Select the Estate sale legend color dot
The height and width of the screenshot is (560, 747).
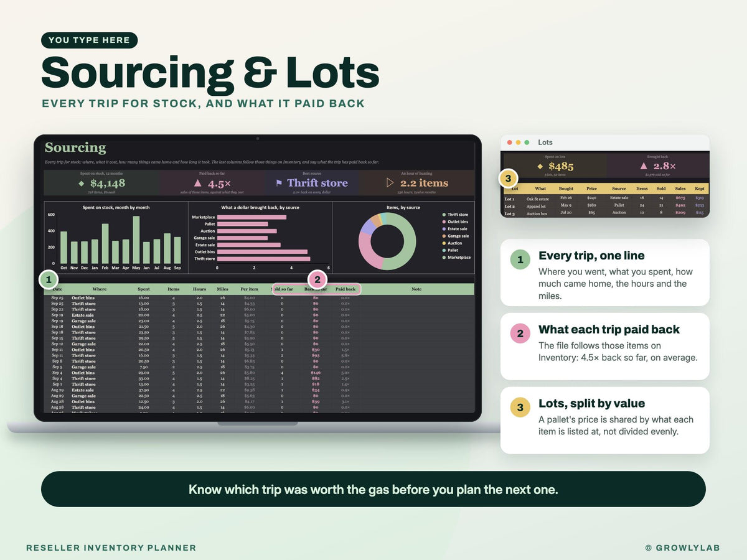click(443, 229)
